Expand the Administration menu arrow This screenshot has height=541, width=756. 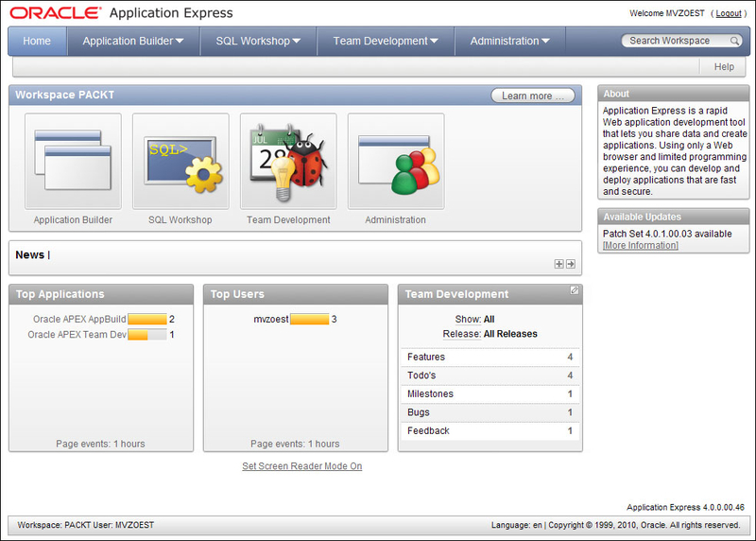pos(545,42)
